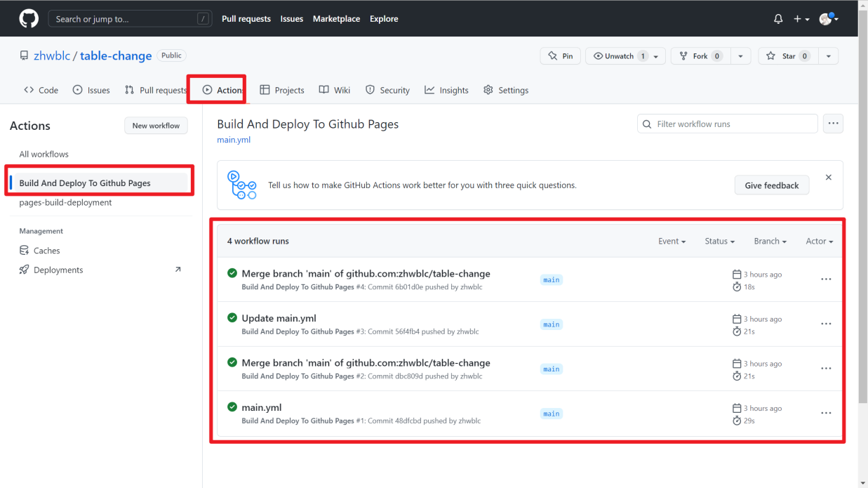Open the plus create-new menu
Viewport: 868px width, 488px height.
tap(801, 19)
